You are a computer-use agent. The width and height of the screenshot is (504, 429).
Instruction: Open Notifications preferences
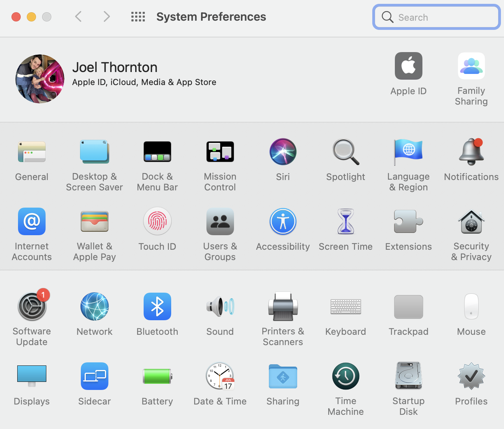pyautogui.click(x=471, y=152)
